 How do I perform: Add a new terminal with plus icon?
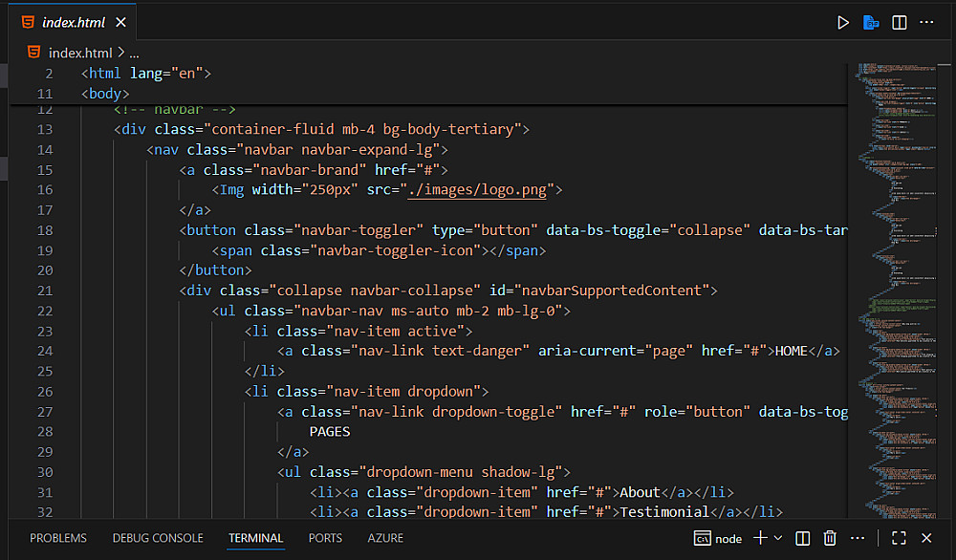coord(760,538)
